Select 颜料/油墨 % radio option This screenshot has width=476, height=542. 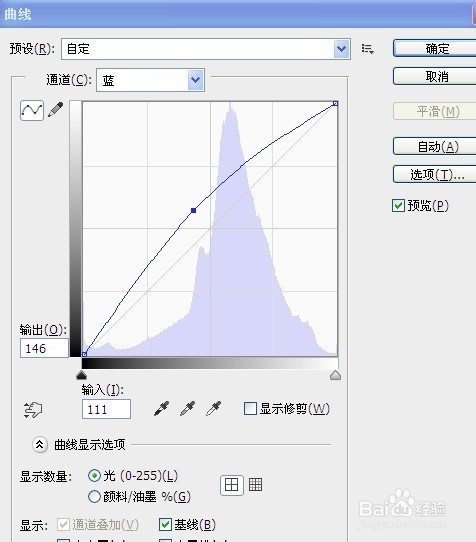pos(94,497)
